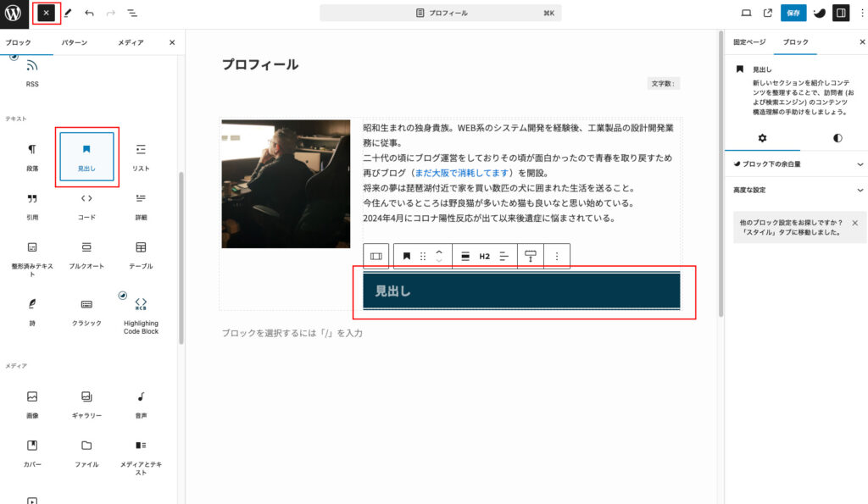This screenshot has width=868, height=504.
Task: Open text alignment options
Action: point(504,256)
